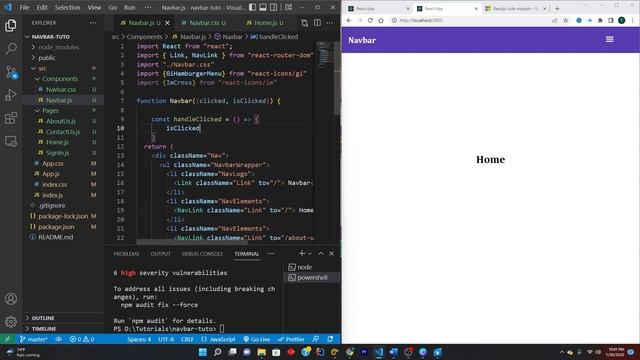Click the split editor right icon

pos(317,23)
